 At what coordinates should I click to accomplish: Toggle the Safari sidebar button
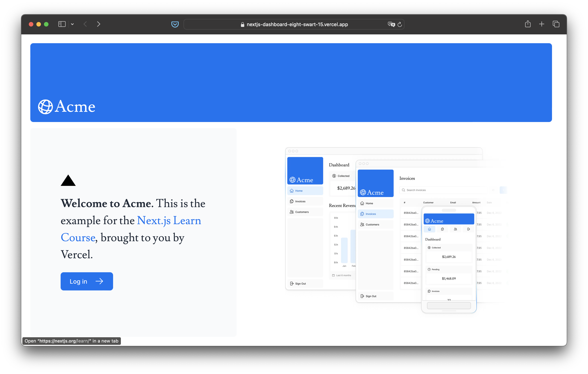coord(62,24)
